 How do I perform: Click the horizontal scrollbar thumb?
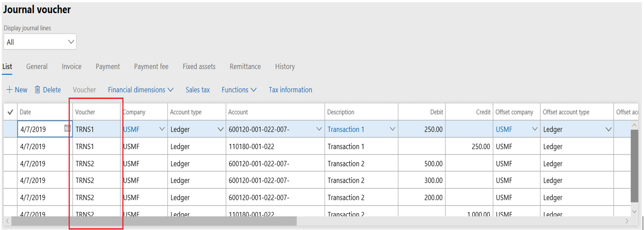[x=153, y=221]
